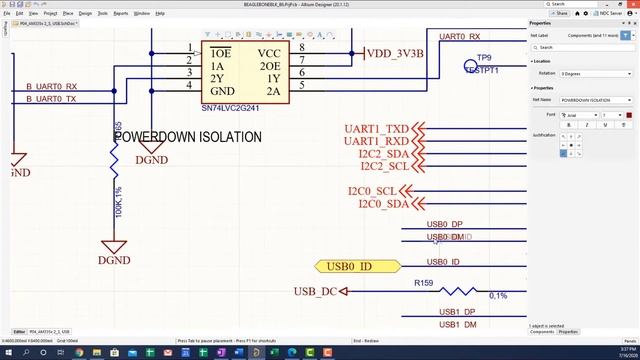The image size is (640, 360).
Task: Select the place text string tool
Action: click(x=320, y=35)
